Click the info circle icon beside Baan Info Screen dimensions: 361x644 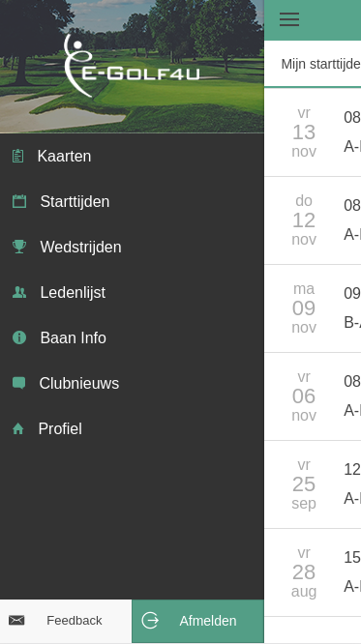[19, 337]
